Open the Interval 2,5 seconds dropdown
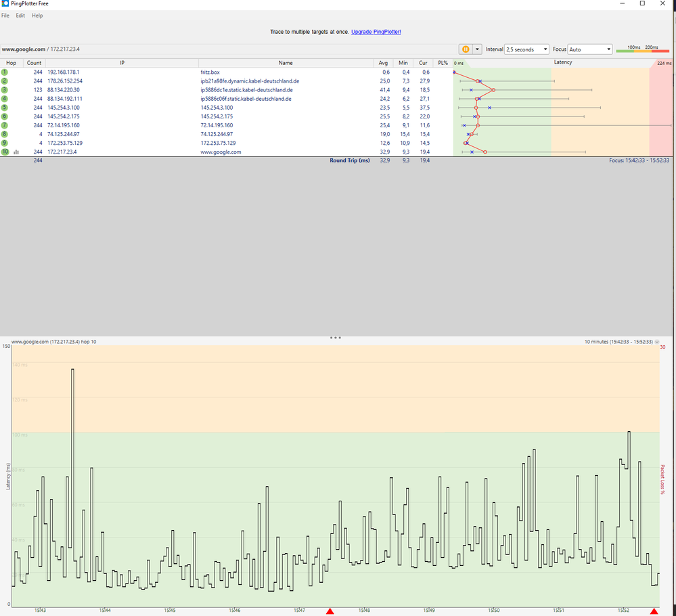Screen dimensions: 676x616 point(526,49)
